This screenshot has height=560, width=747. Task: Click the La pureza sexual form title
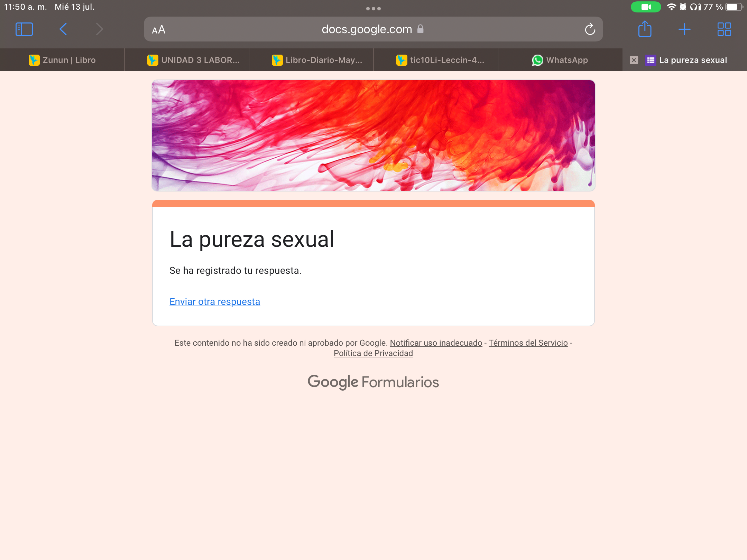[x=252, y=239]
